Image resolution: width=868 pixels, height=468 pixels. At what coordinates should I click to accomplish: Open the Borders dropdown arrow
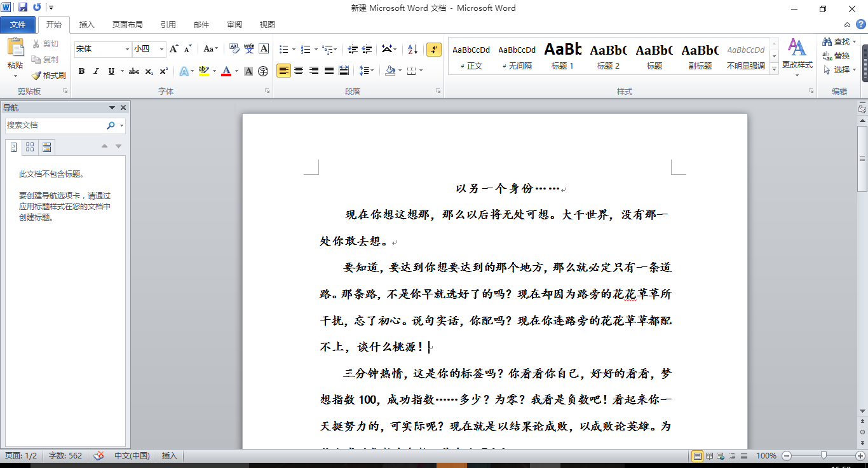coord(421,71)
